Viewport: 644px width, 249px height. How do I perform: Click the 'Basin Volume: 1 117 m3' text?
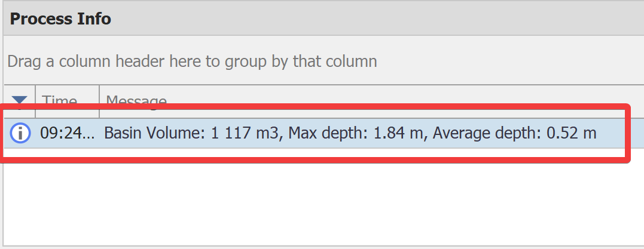pyautogui.click(x=191, y=133)
